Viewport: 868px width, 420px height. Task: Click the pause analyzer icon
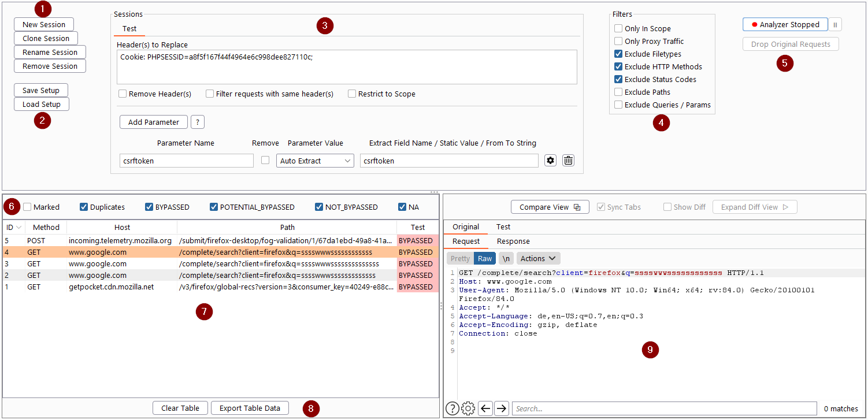pyautogui.click(x=835, y=25)
